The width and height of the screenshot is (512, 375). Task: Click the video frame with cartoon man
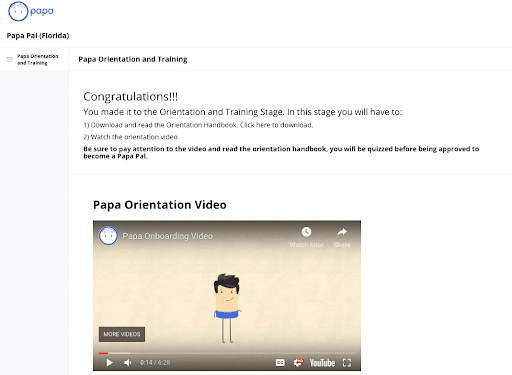pos(227,295)
